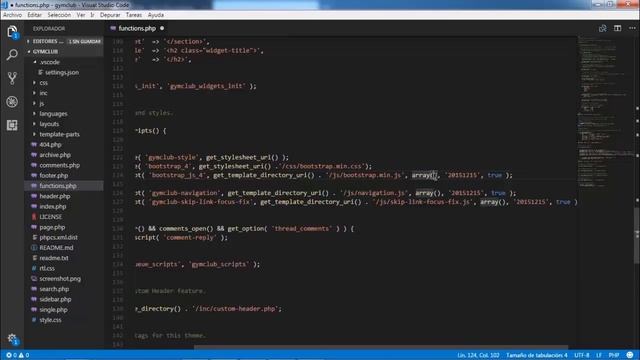
Task: Click the horizontal scrollbar under code
Action: 380,347
